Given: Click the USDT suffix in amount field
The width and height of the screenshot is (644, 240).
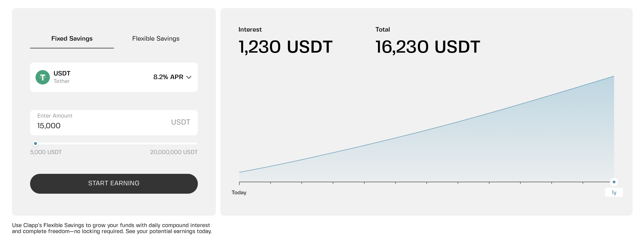Looking at the screenshot, I should click(x=181, y=122).
